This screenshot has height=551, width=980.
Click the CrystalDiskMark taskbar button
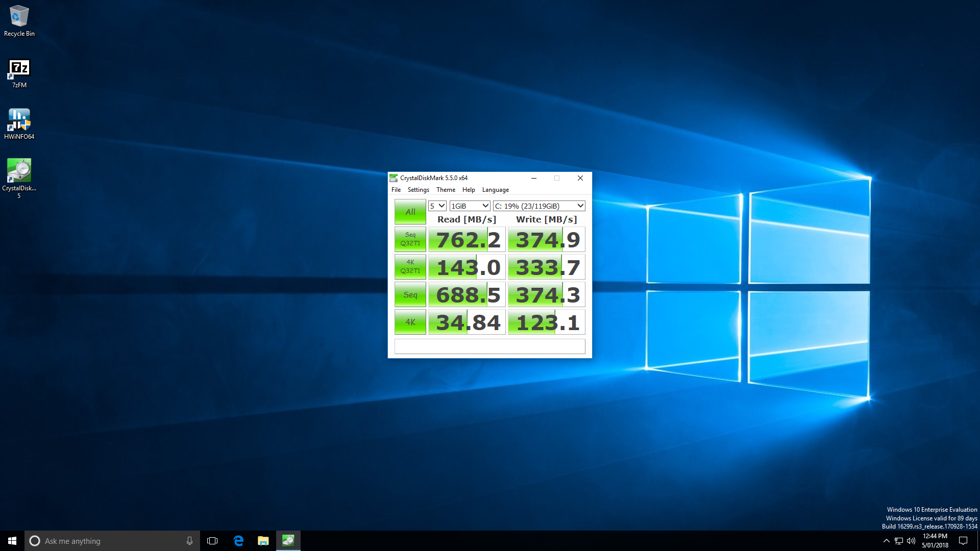(x=288, y=541)
